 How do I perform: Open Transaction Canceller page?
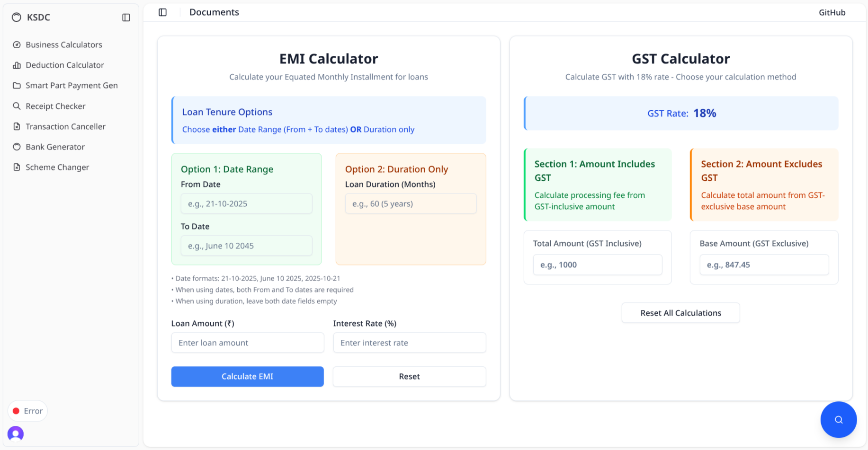point(71,126)
